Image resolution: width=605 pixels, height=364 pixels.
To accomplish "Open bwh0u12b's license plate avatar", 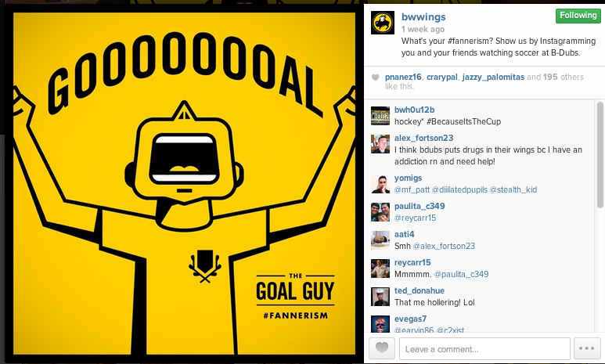I will coord(380,116).
